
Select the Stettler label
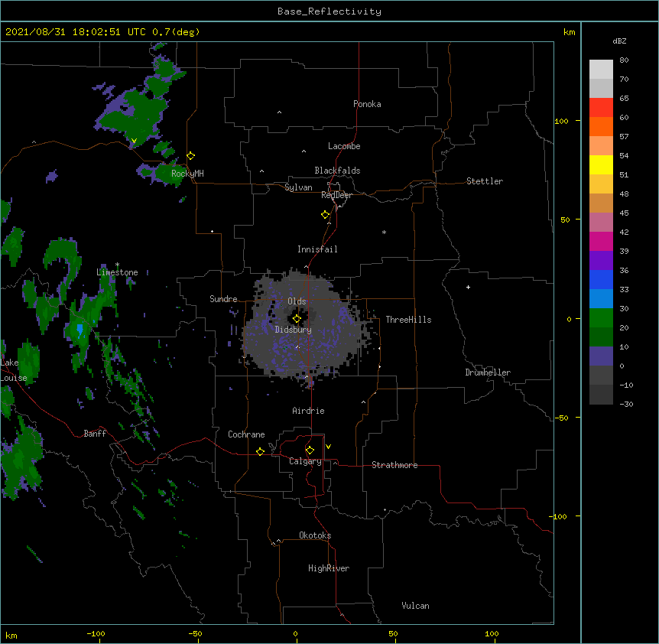click(x=485, y=181)
